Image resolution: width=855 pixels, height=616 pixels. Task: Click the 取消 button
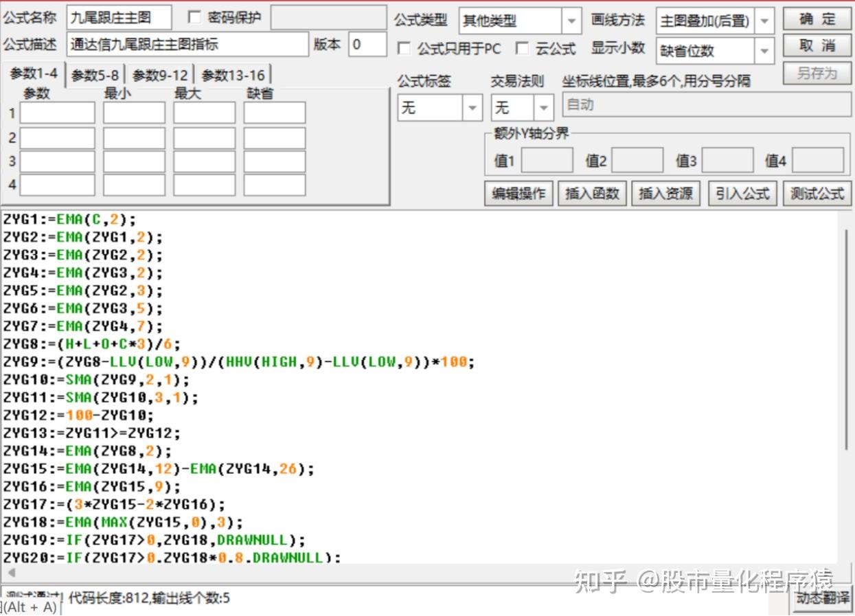pyautogui.click(x=817, y=46)
